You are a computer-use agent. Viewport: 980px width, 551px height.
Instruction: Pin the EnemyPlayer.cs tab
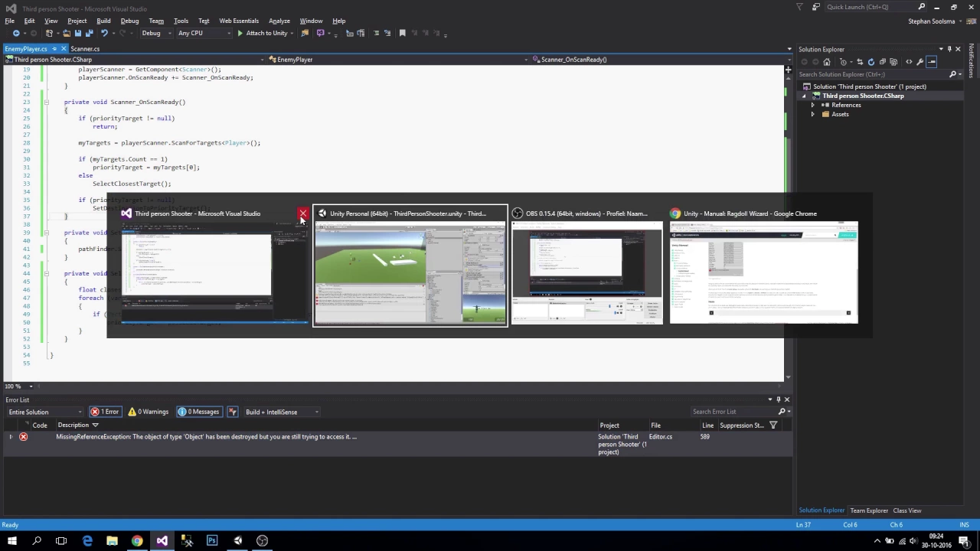click(x=54, y=49)
